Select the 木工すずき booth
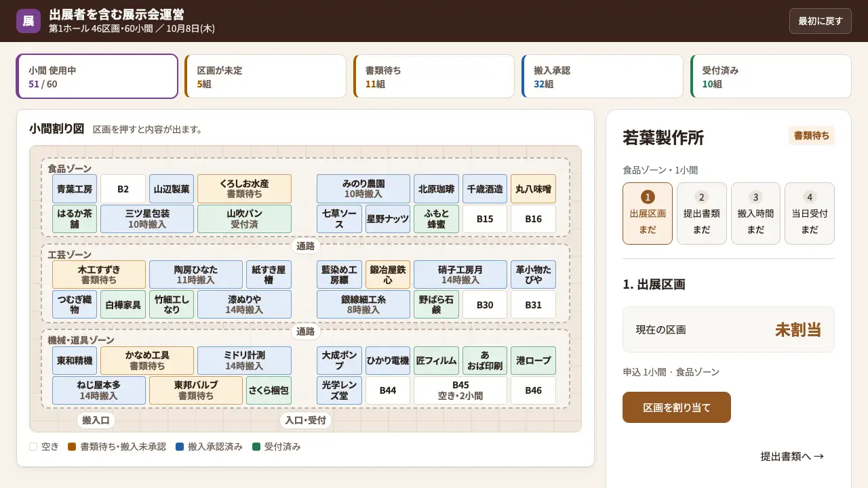This screenshot has width=868, height=488. pos(99,274)
